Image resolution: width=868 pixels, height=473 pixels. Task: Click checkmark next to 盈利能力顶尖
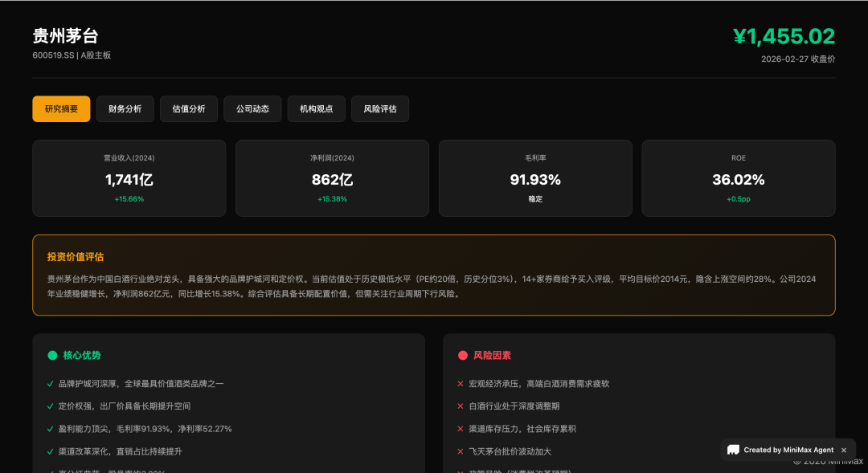coord(51,429)
